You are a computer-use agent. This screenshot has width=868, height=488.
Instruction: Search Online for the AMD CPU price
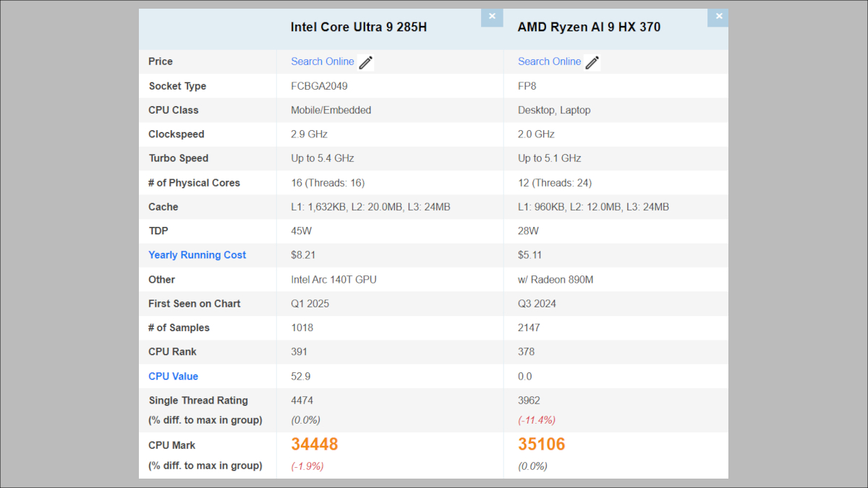click(x=549, y=61)
